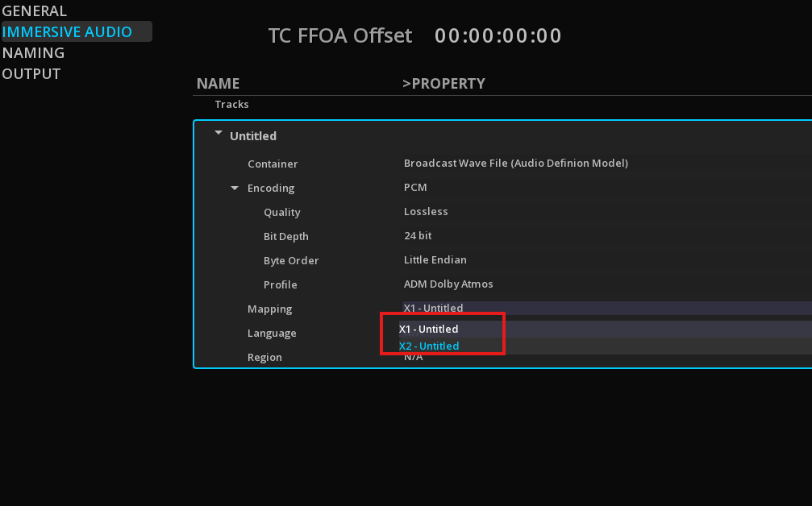This screenshot has width=812, height=506.
Task: Select the Tracks row
Action: [231, 105]
